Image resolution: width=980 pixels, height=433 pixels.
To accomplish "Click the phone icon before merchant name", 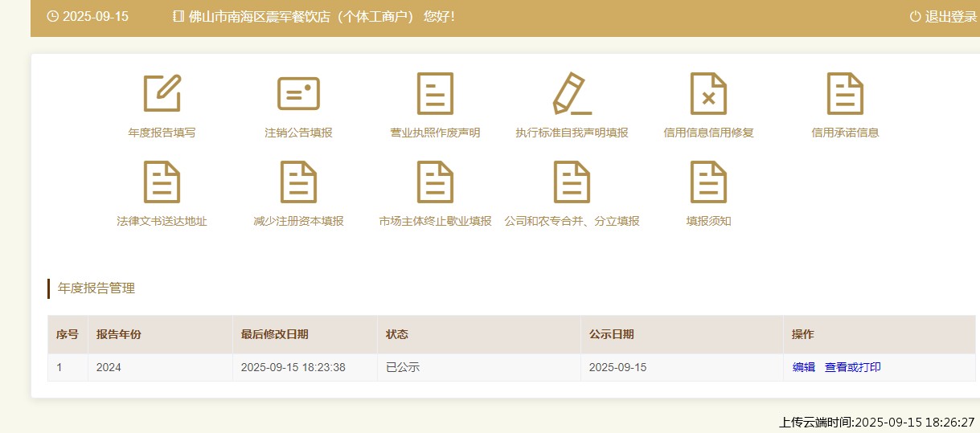I will (x=178, y=16).
